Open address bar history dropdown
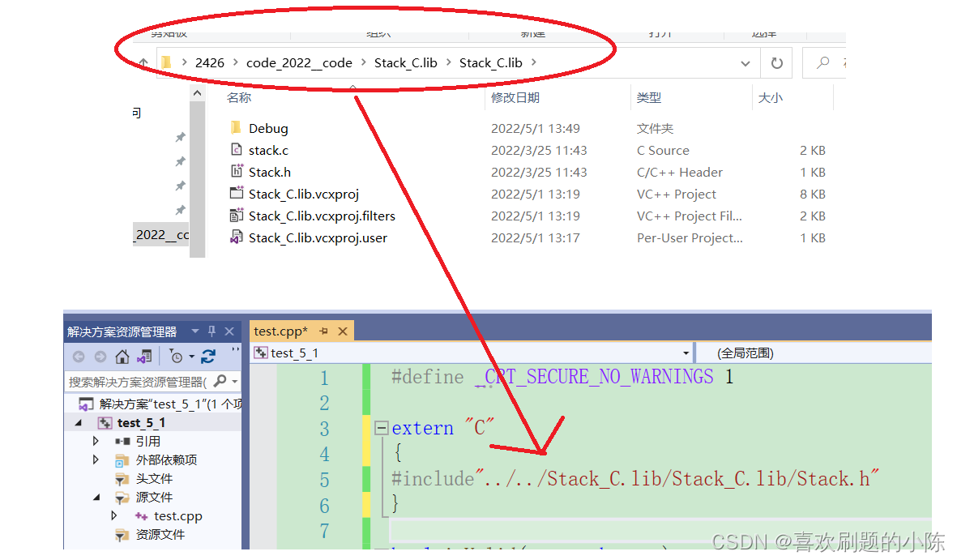Viewport: 957px width, 560px height. click(x=746, y=63)
